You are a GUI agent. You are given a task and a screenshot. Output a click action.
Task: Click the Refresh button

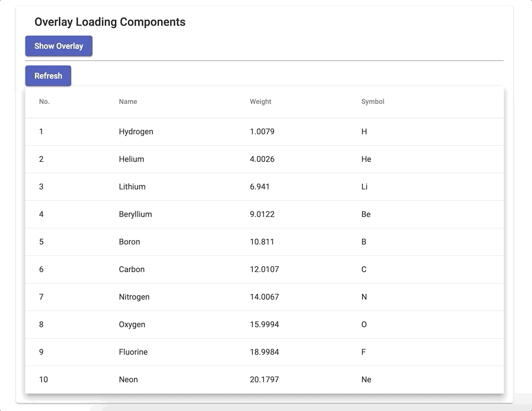click(x=48, y=75)
